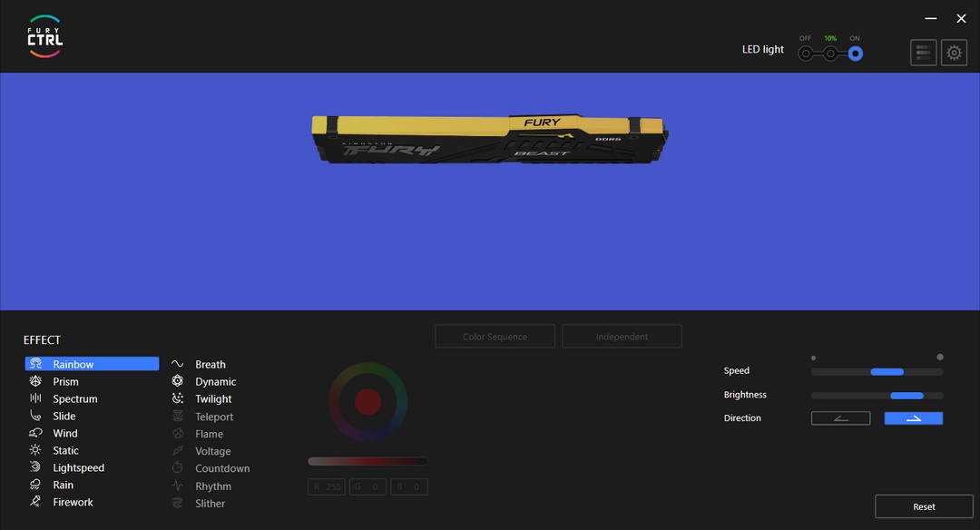
Task: Click the G value input field
Action: [367, 486]
